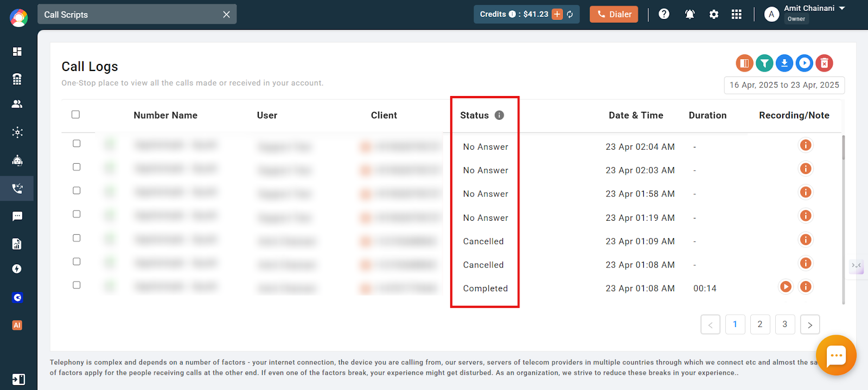This screenshot has height=390, width=868.
Task: Click the add credits plus icon
Action: pyautogui.click(x=557, y=15)
